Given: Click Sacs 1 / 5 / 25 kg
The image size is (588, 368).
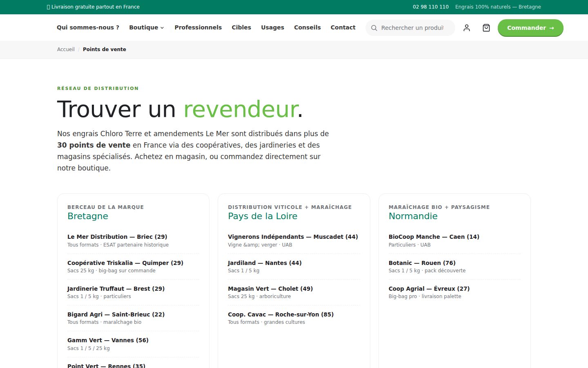Looking at the screenshot, I should (89, 348).
